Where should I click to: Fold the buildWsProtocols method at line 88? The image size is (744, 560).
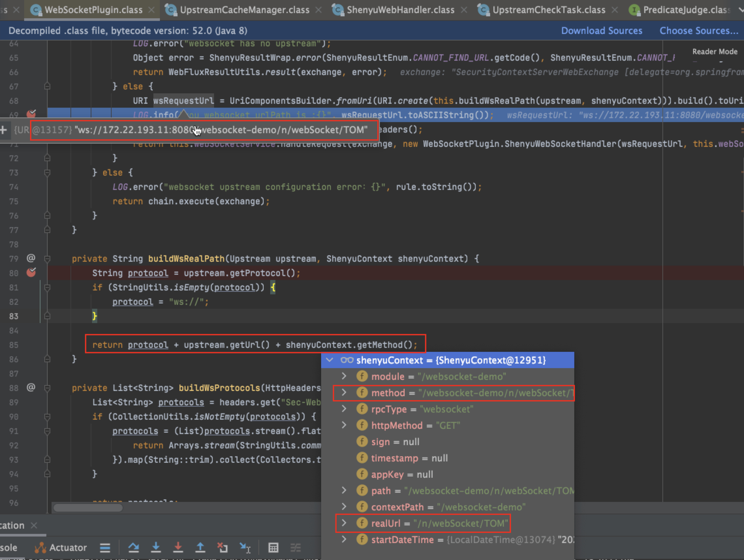pyautogui.click(x=47, y=388)
